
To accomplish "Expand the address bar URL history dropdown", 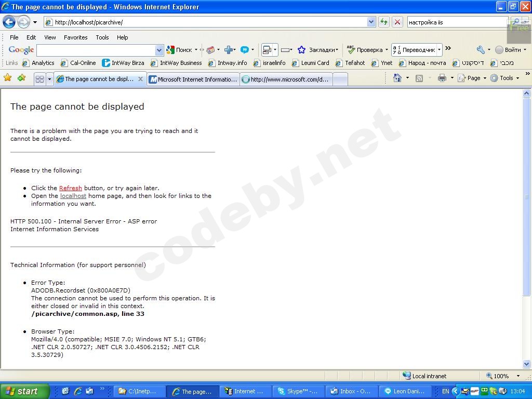I will tap(371, 22).
